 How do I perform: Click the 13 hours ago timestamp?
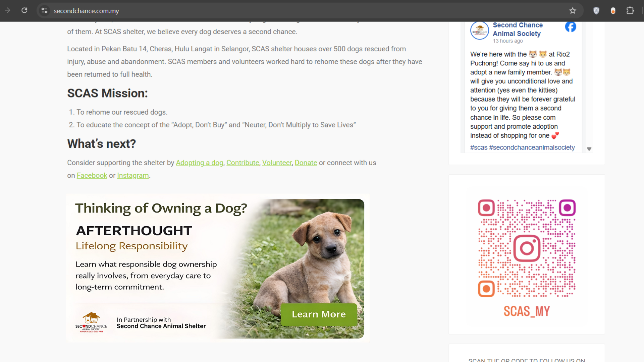(x=507, y=41)
